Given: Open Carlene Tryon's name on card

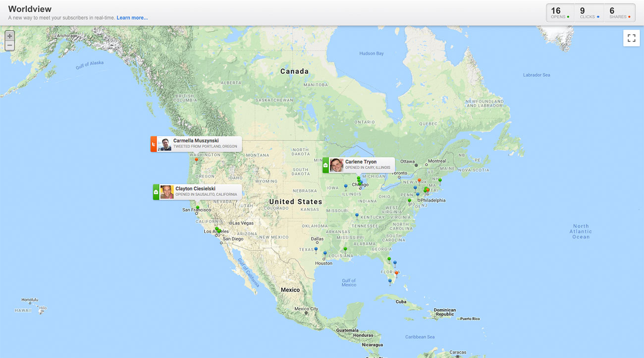Looking at the screenshot, I should click(x=361, y=162).
